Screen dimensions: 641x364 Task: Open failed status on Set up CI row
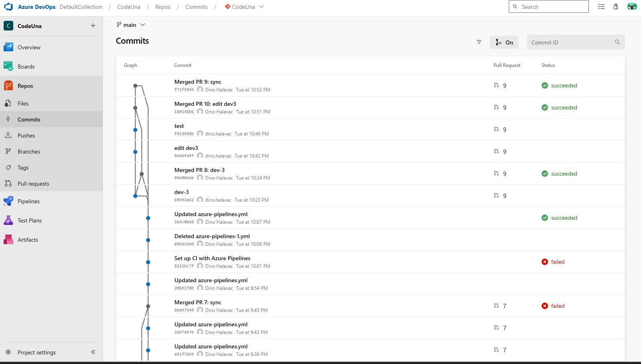coord(553,262)
